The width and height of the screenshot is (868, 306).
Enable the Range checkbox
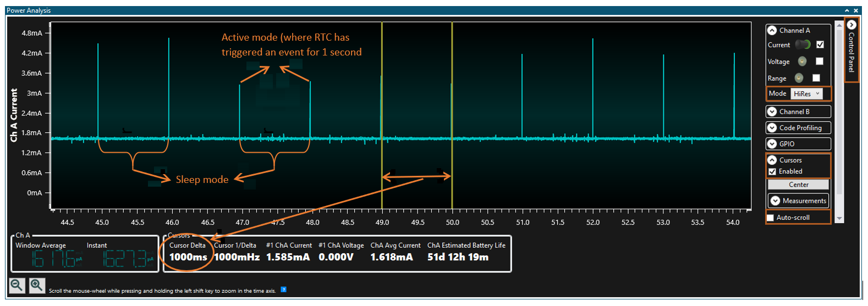tap(816, 78)
